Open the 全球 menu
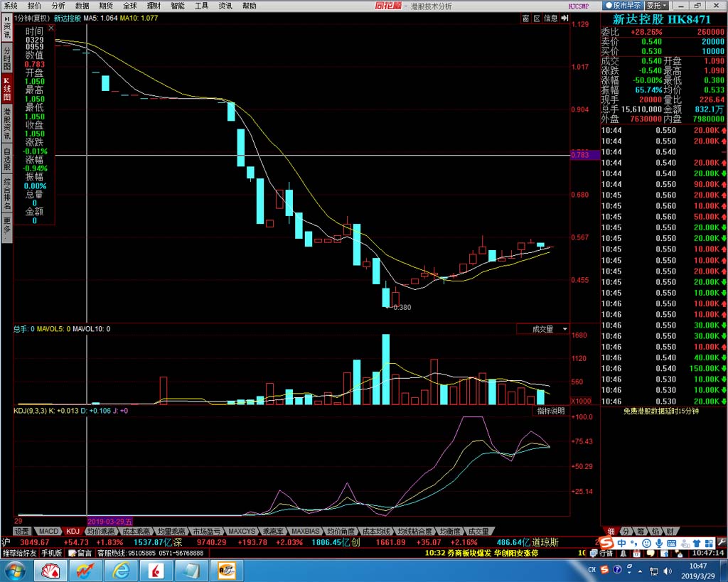Viewport: 728px width, 582px height. coord(130,6)
